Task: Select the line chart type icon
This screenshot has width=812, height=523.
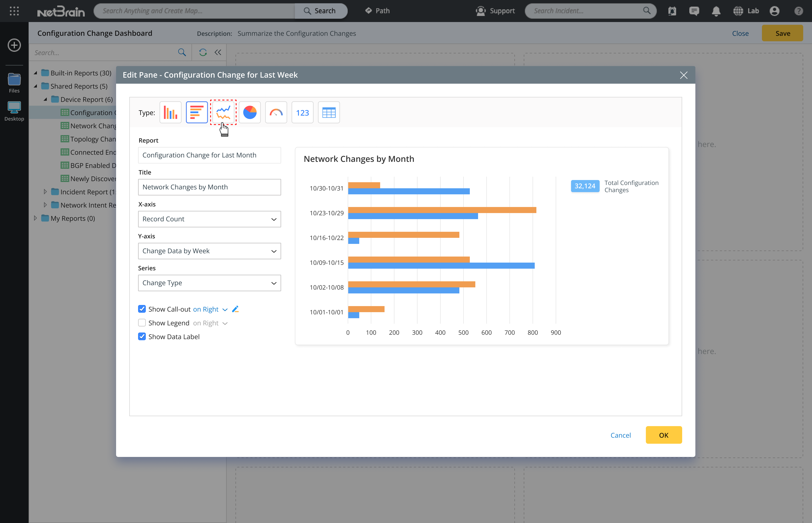Action: (x=223, y=112)
